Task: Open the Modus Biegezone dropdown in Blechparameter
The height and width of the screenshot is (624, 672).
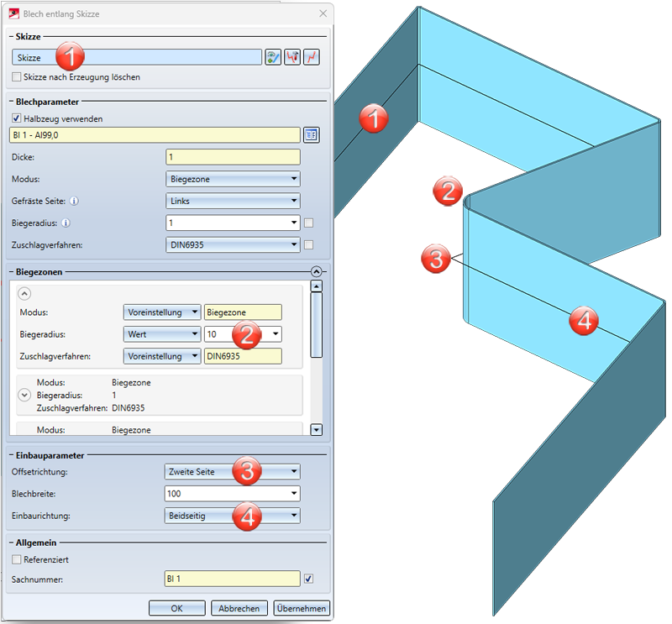Action: (233, 179)
